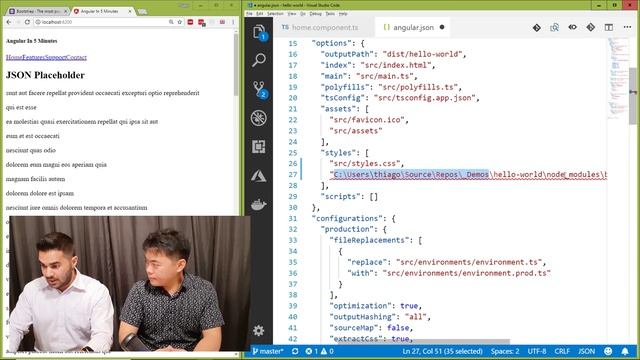Click the Features link on the web page
Screen dimensions: 640x360
(x=33, y=57)
